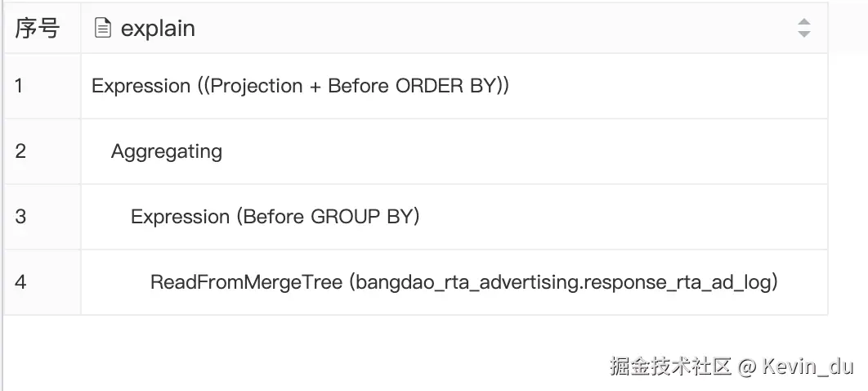868x391 pixels.
Task: Sort explain column descending with down arrow
Action: click(x=803, y=34)
